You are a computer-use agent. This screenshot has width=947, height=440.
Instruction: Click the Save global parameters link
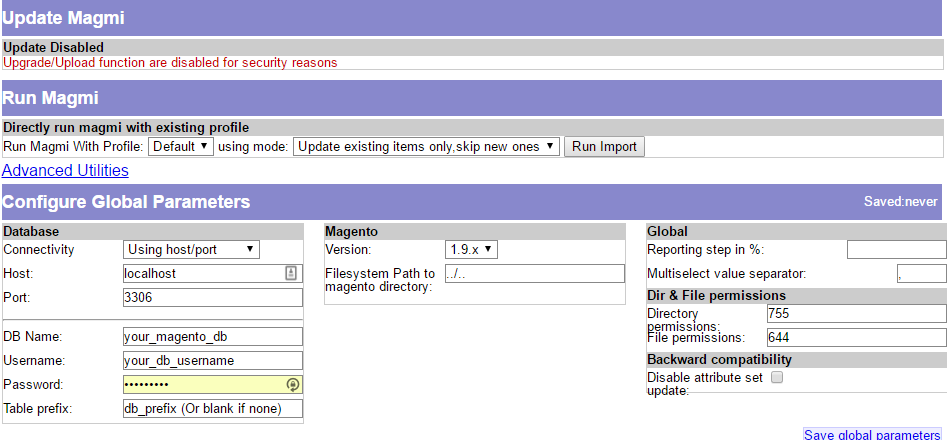pyautogui.click(x=872, y=435)
